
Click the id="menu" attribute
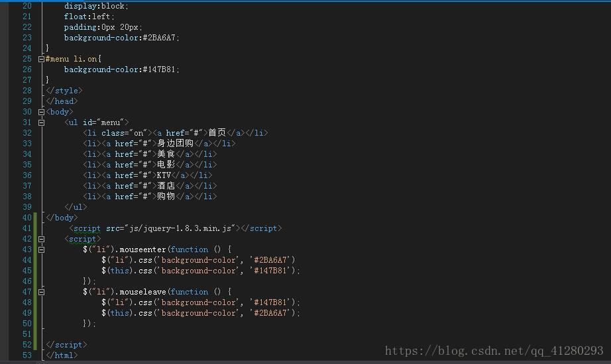pos(103,122)
